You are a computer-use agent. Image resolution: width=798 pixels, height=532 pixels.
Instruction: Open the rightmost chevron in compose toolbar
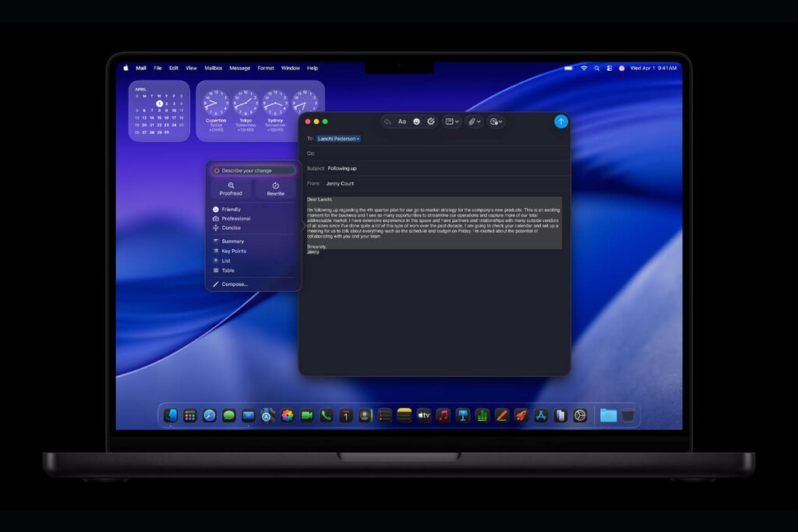499,122
